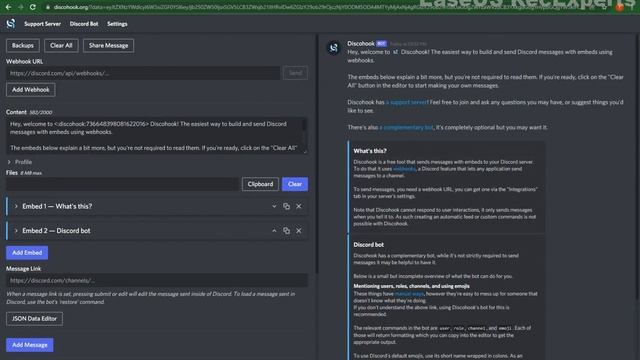Screen dimensions: 640x360
Task: Click the message timestamp beside the BOT badge
Action: tap(408, 44)
